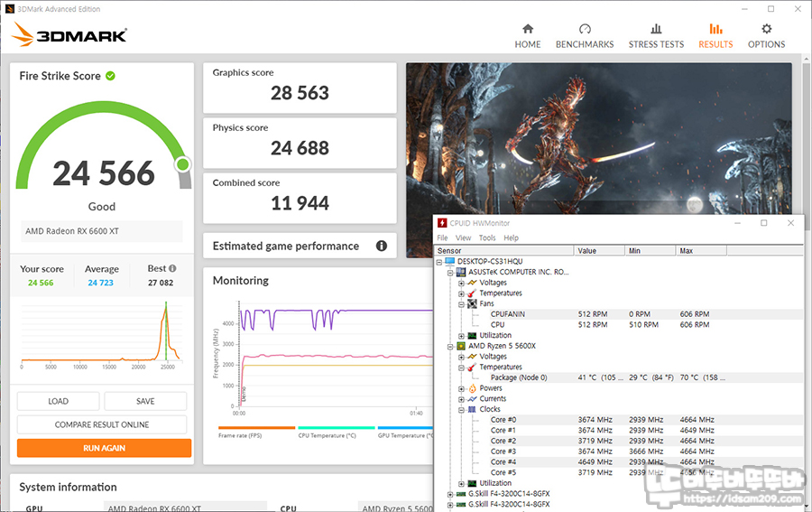Click the DESKTOP-CS31HQU computer icon
Image resolution: width=812 pixels, height=512 pixels.
449,261
